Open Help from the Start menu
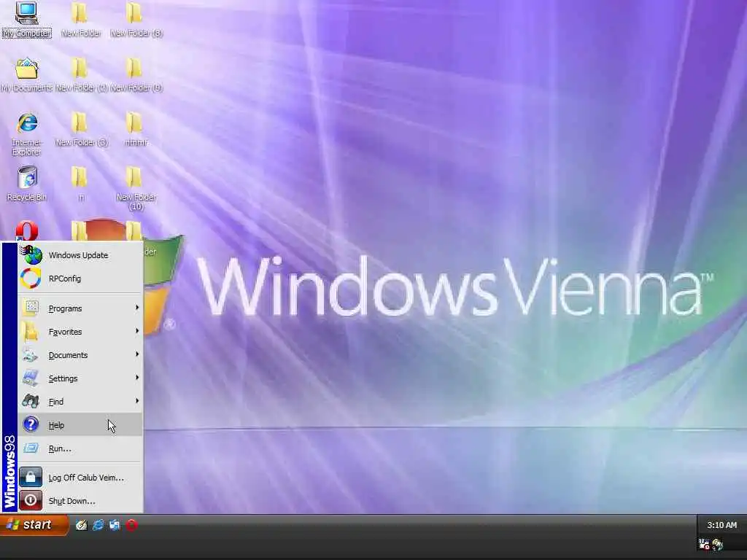 (80, 425)
